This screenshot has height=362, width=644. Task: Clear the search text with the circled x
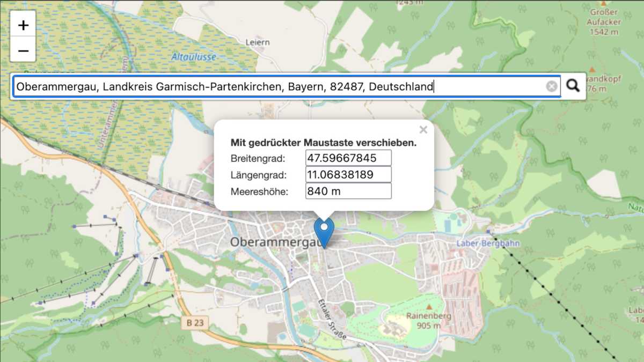(x=552, y=86)
